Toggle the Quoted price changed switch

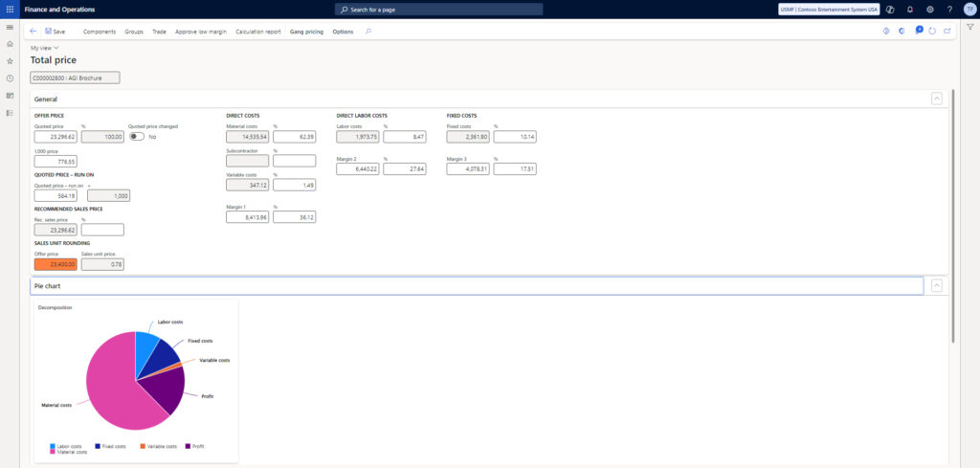pyautogui.click(x=137, y=137)
